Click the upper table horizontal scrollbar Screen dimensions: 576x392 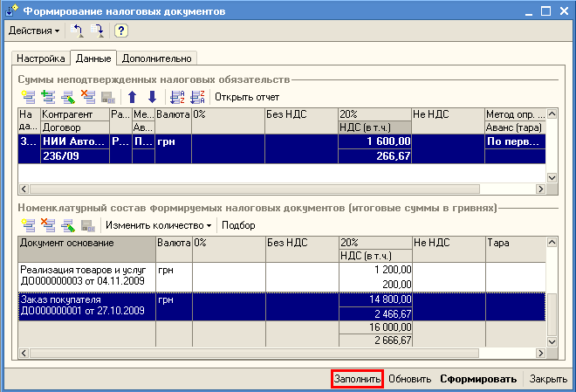pyautogui.click(x=279, y=189)
